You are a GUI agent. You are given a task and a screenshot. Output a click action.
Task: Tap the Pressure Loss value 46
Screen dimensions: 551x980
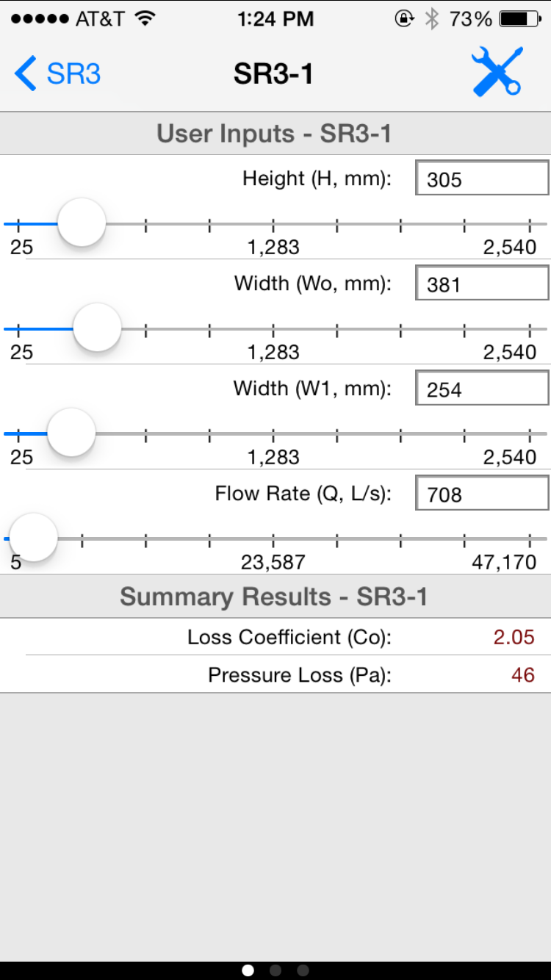click(522, 674)
